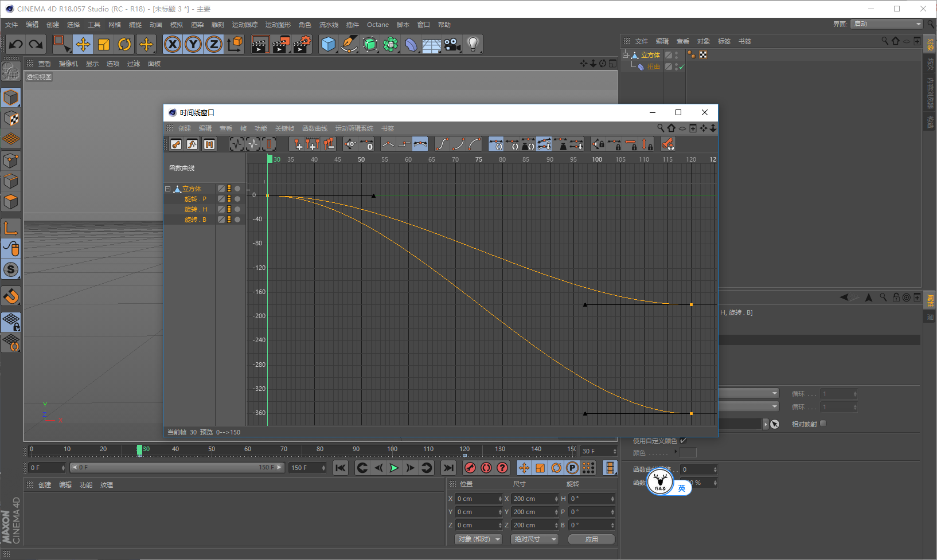This screenshot has width=937, height=560.
Task: Open 对象 (相对) dropdown
Action: pos(479,539)
